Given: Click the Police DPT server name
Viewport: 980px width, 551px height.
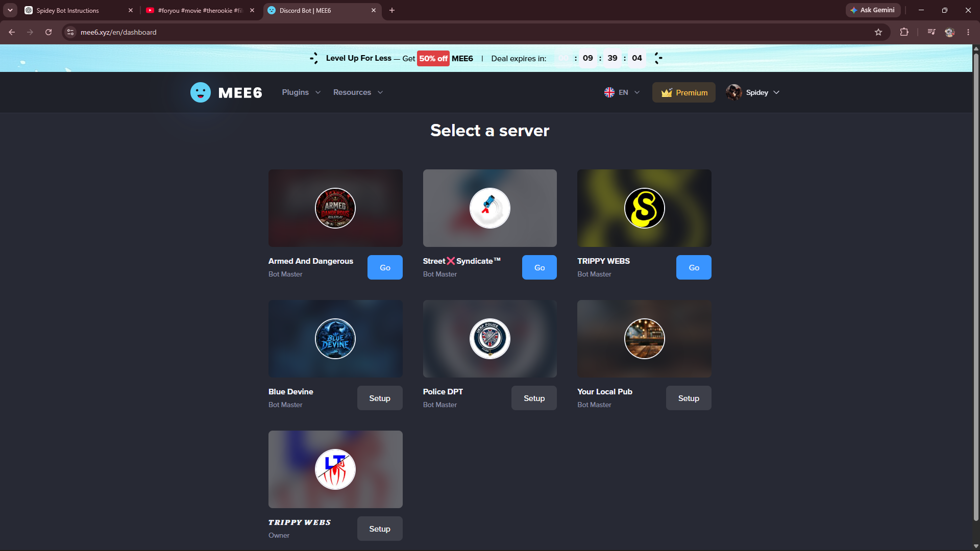Looking at the screenshot, I should coord(443,391).
